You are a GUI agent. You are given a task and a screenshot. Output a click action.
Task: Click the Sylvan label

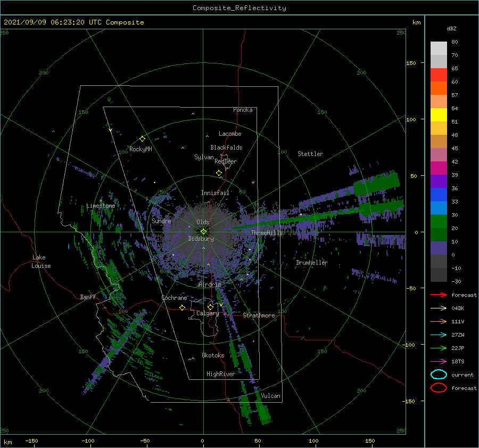click(x=204, y=157)
